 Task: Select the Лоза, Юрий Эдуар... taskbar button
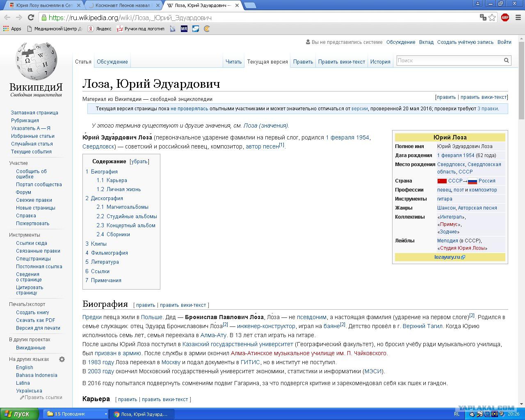tap(142, 414)
